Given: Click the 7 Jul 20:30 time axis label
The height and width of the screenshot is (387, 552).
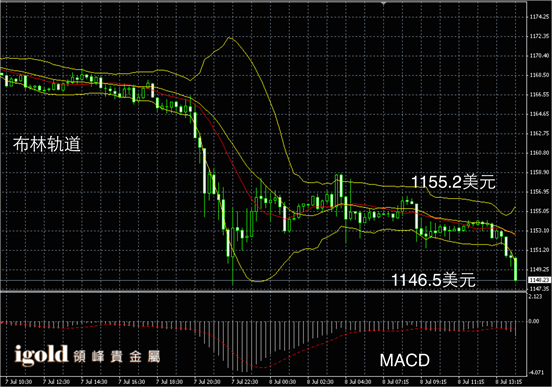Looking at the screenshot, I should (x=207, y=382).
